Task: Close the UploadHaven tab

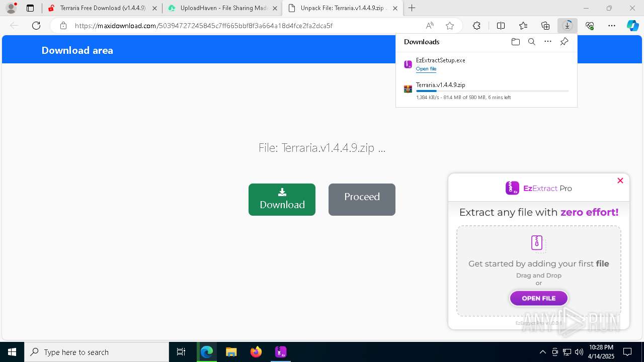Action: coord(275,8)
